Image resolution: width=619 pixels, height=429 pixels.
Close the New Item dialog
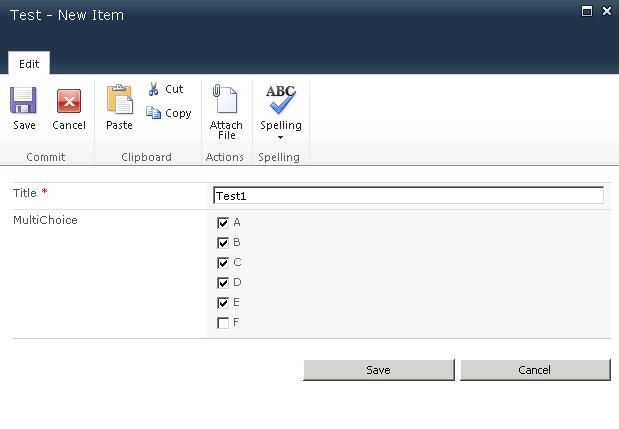coord(606,11)
